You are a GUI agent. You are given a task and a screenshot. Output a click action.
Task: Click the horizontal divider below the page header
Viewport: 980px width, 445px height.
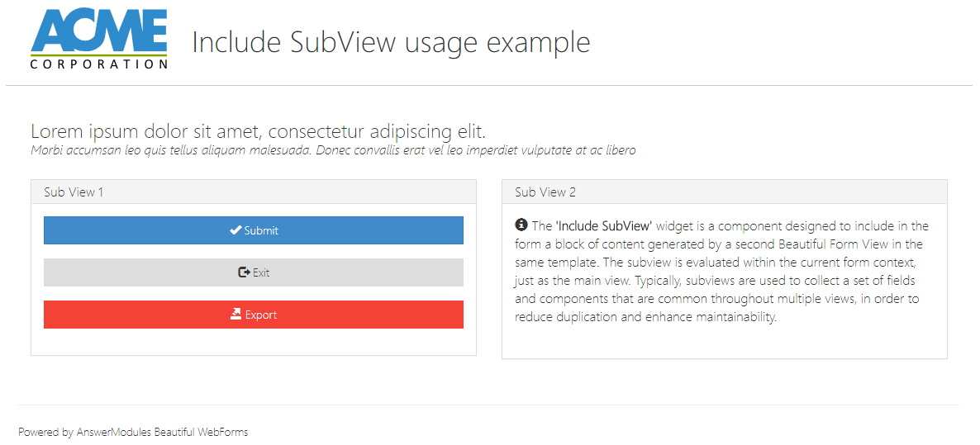coord(489,86)
